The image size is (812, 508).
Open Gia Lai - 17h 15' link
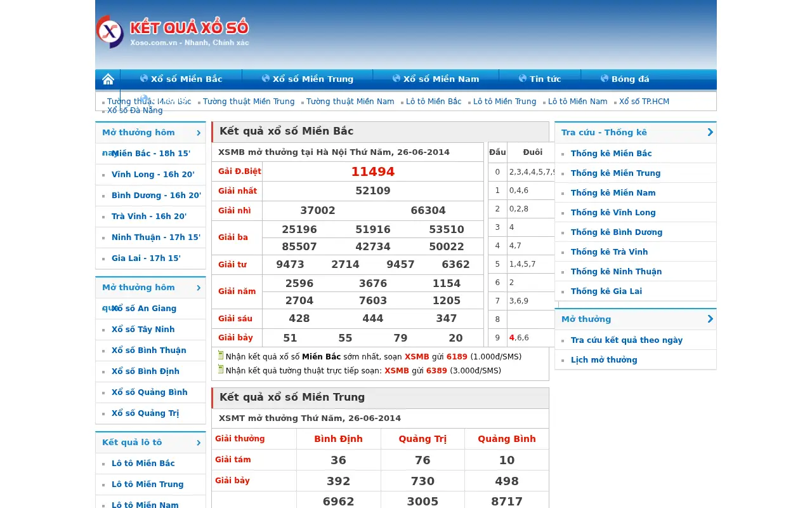click(146, 258)
